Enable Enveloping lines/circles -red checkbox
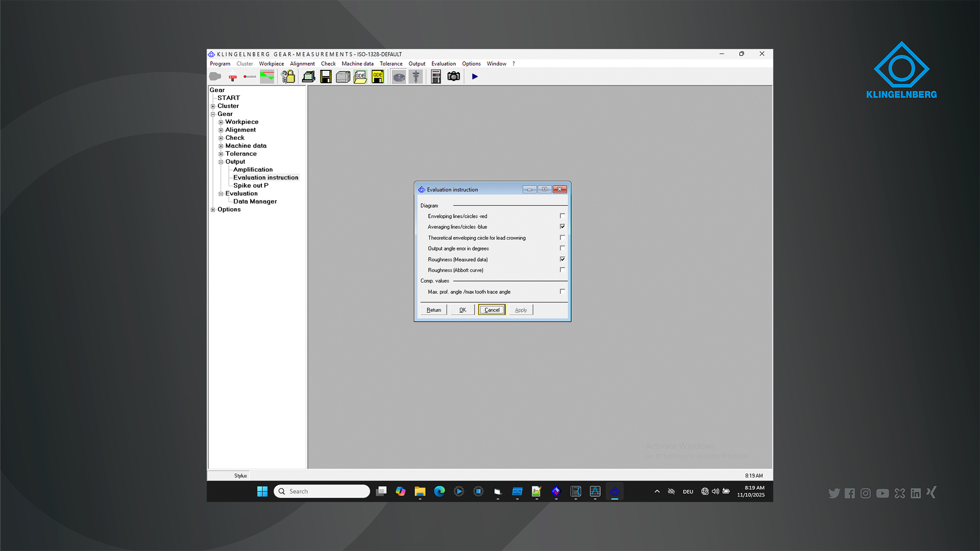The image size is (980, 551). 562,216
